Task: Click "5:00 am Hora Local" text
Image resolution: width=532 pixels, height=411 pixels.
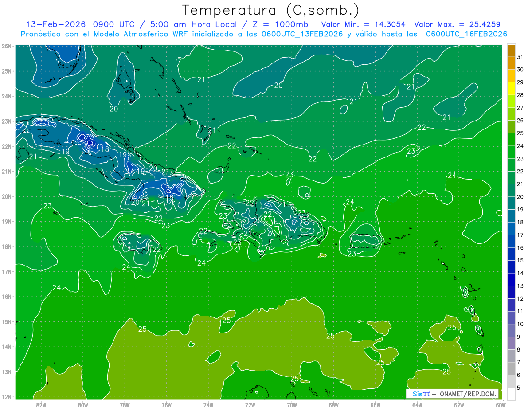Action: [192, 24]
